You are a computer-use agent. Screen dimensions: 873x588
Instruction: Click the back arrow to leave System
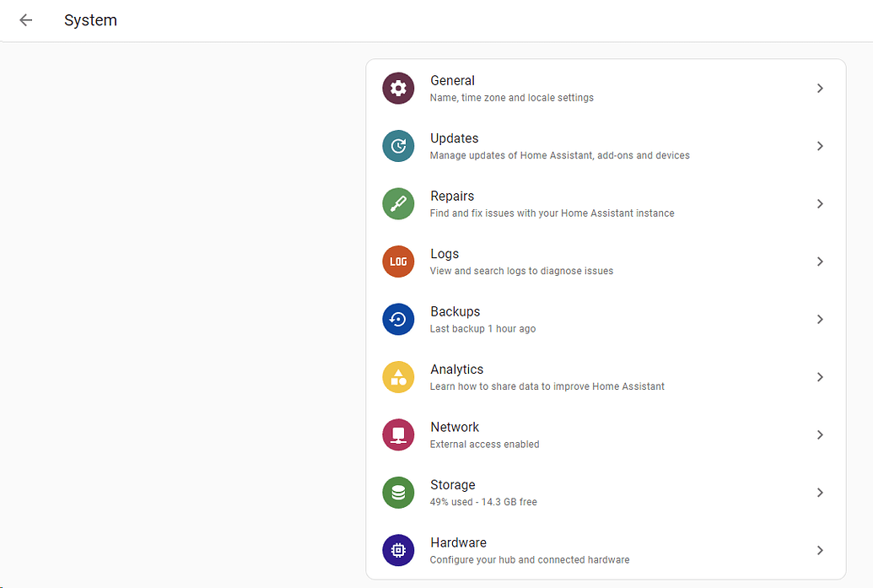pos(24,20)
